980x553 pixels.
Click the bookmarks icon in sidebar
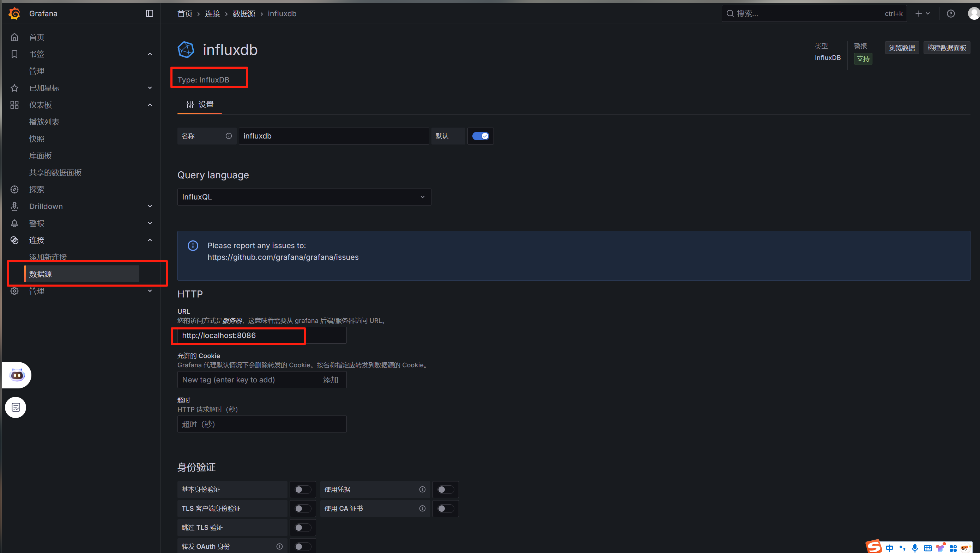(14, 54)
